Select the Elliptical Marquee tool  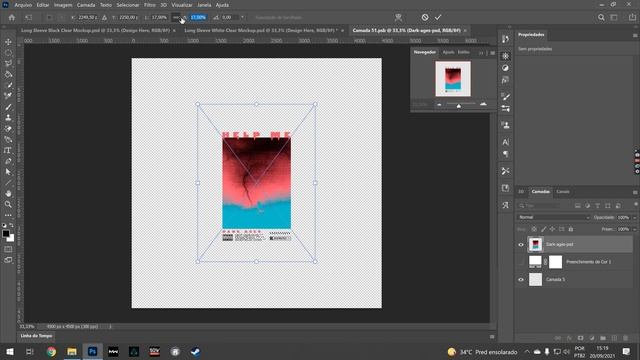coord(8,53)
